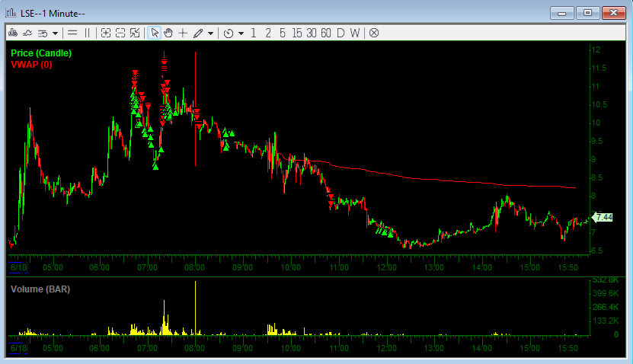Switch to the 2 minute interval
633x364 pixels.
[x=268, y=33]
